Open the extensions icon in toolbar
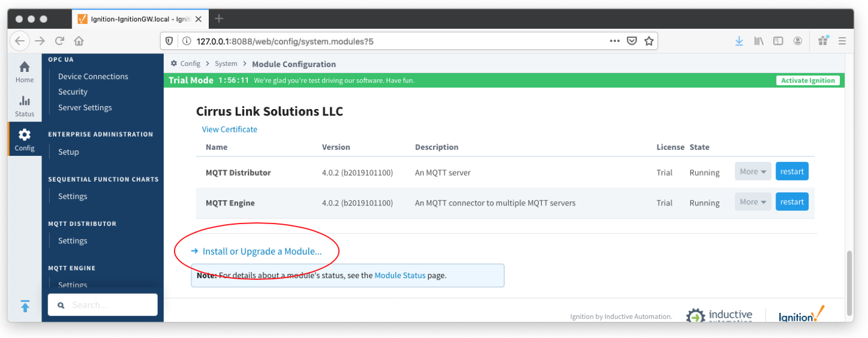 pyautogui.click(x=823, y=41)
